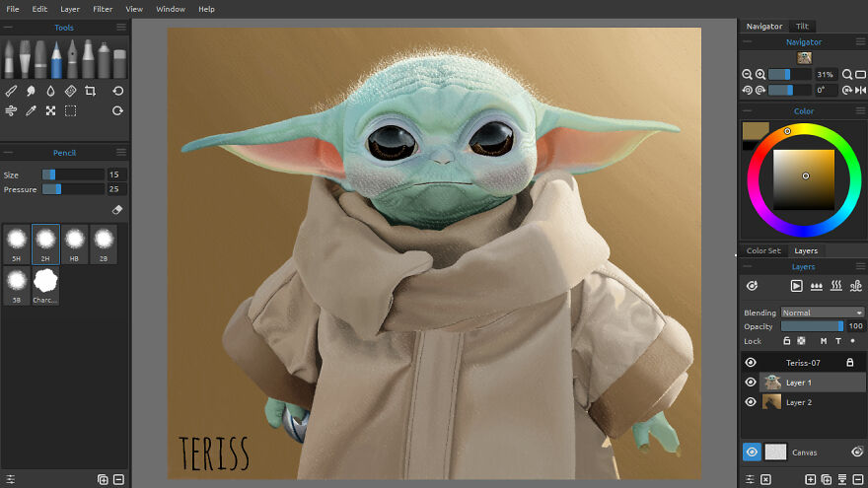Open the Filter menu
868x488 pixels.
pos(103,9)
